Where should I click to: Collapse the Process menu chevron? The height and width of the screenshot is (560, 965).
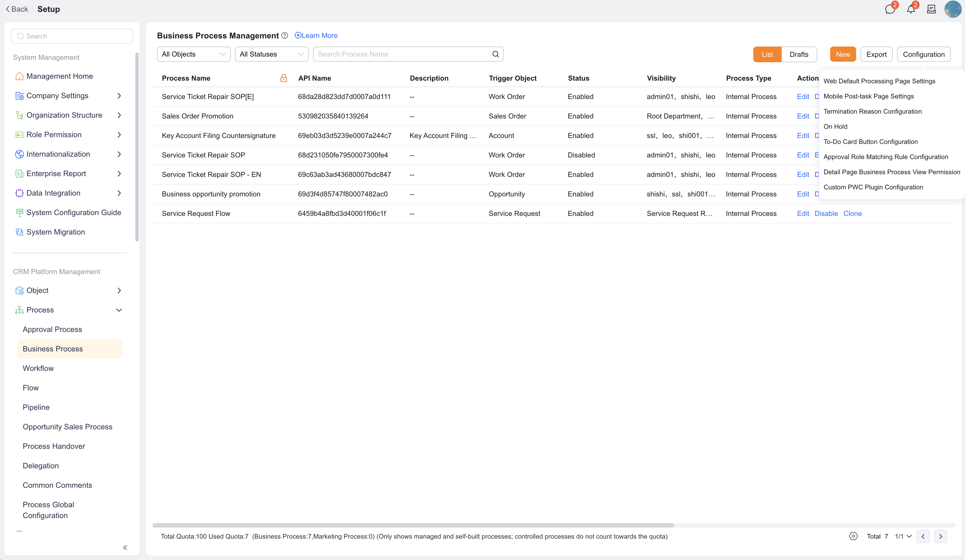click(119, 310)
